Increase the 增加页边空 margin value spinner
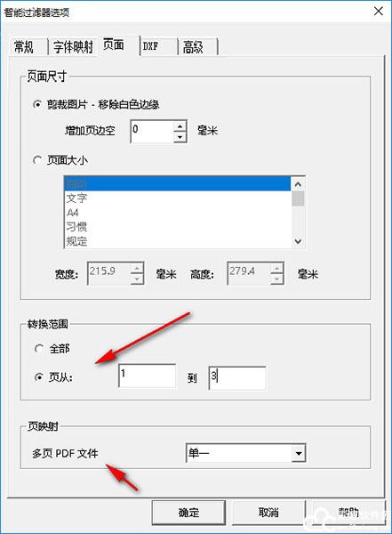 180,126
